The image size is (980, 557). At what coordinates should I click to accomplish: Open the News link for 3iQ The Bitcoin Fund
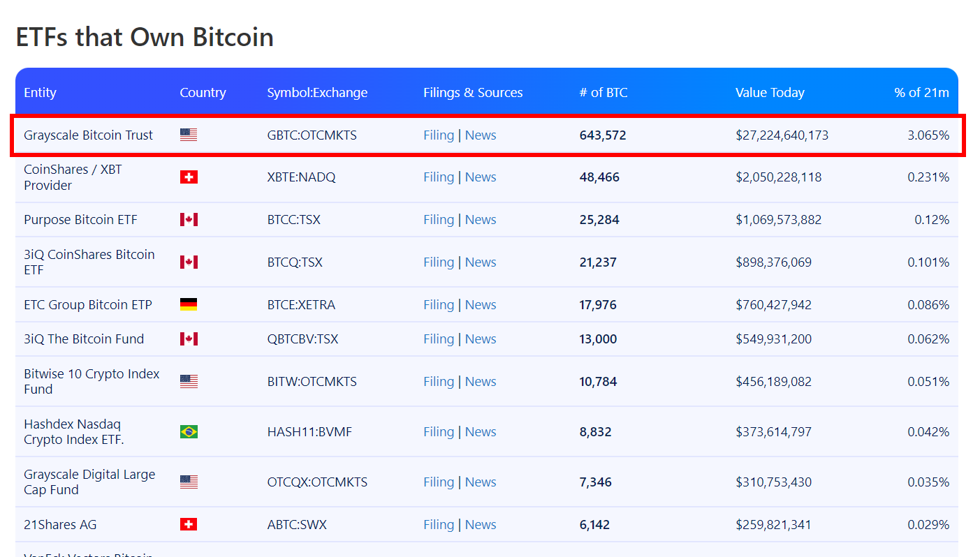(481, 339)
